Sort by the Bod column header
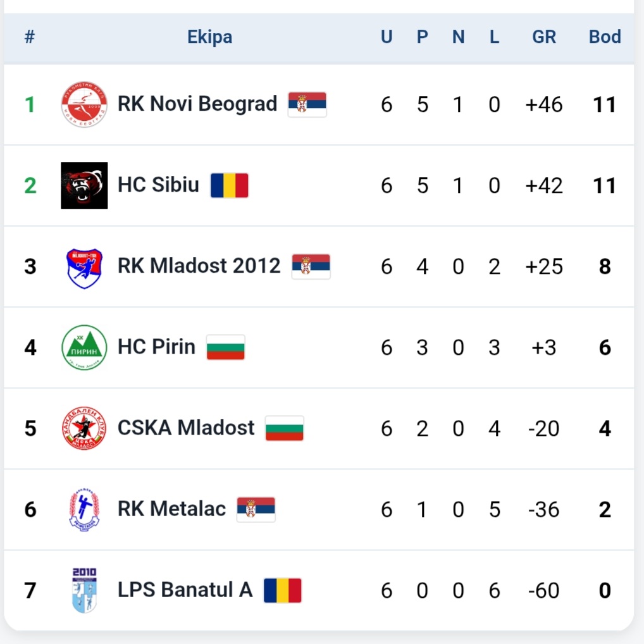Screen dimensions: 644x644 (x=605, y=37)
